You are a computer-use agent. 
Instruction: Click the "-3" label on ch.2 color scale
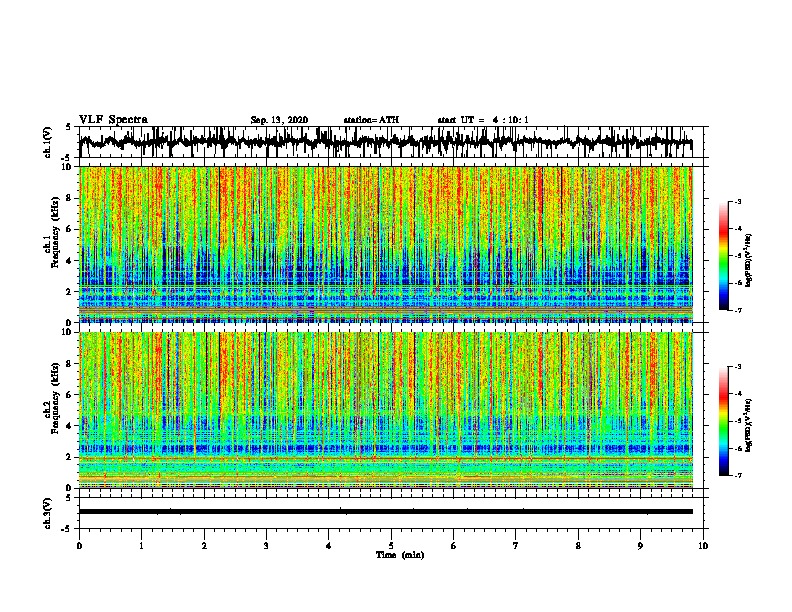coord(738,367)
